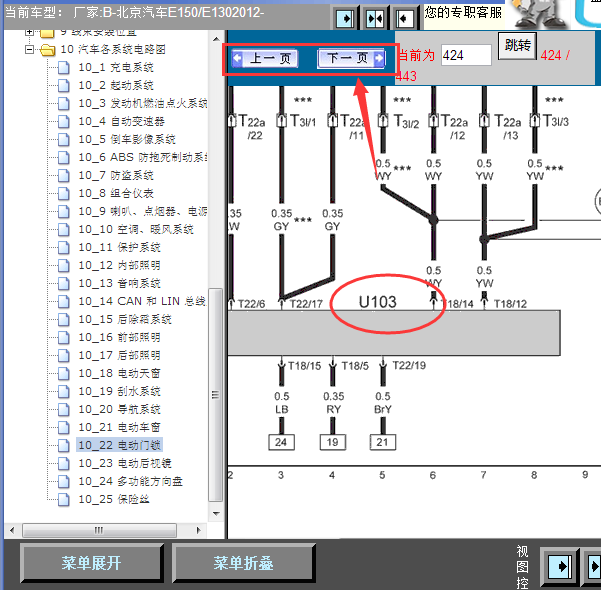Image resolution: width=601 pixels, height=590 pixels.
Task: Open 10_17 后部照明
Action: [x=119, y=355]
